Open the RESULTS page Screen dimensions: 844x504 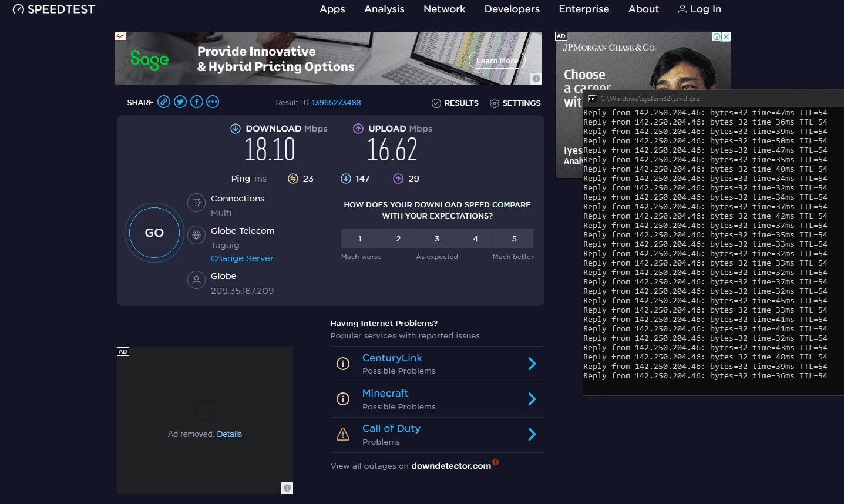(455, 103)
